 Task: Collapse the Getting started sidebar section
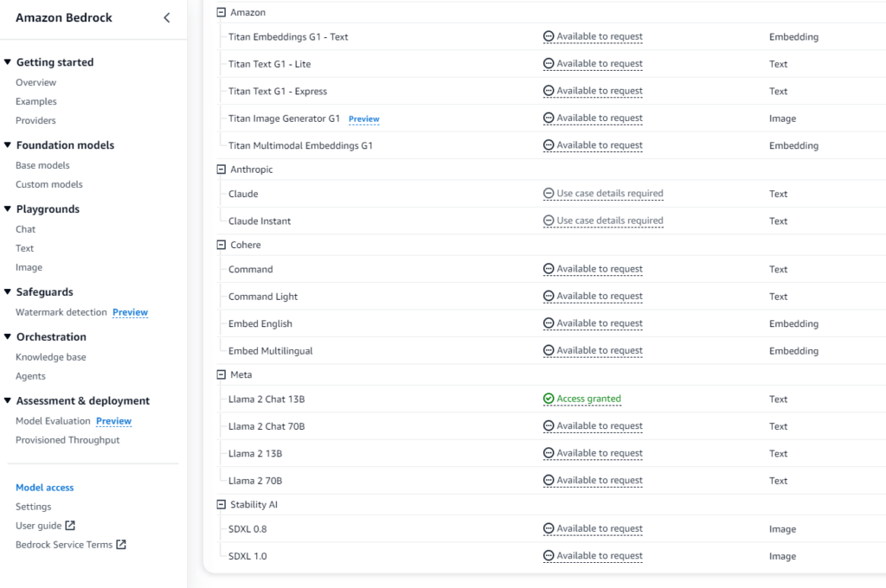7,62
